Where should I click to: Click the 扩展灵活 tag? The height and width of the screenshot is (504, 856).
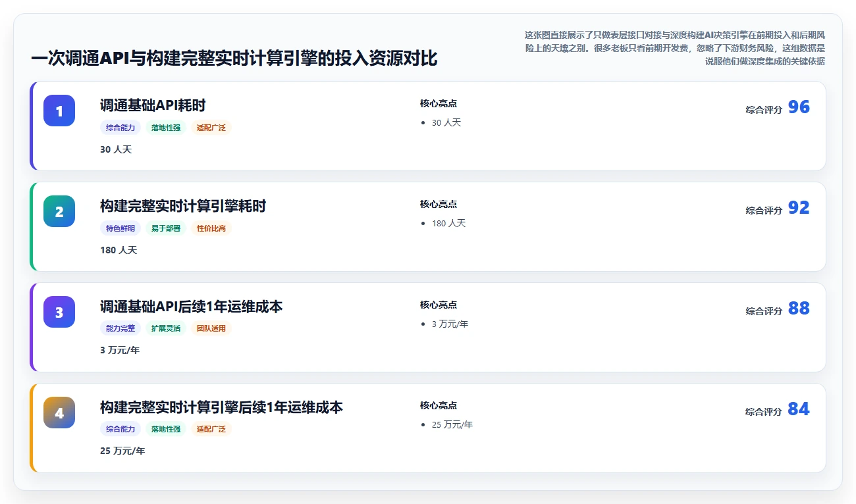click(166, 328)
